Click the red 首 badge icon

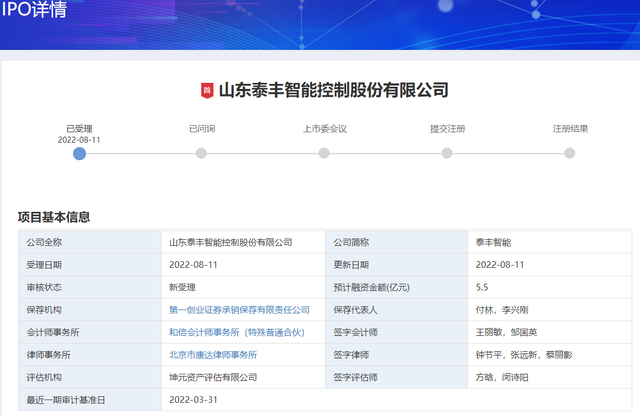[x=207, y=91]
